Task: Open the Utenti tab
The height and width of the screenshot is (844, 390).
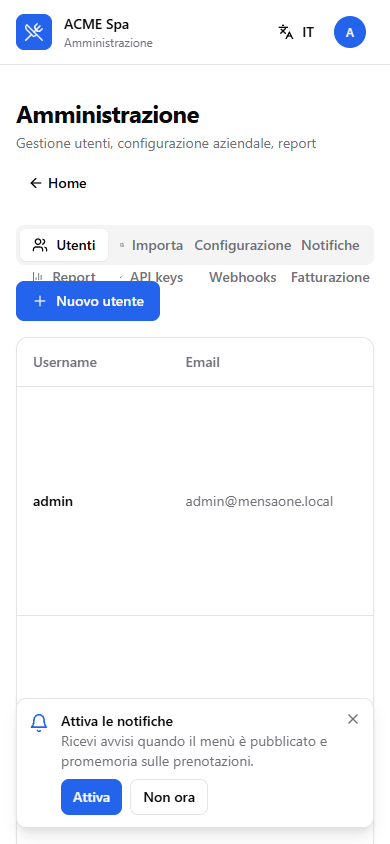Action: click(x=64, y=245)
